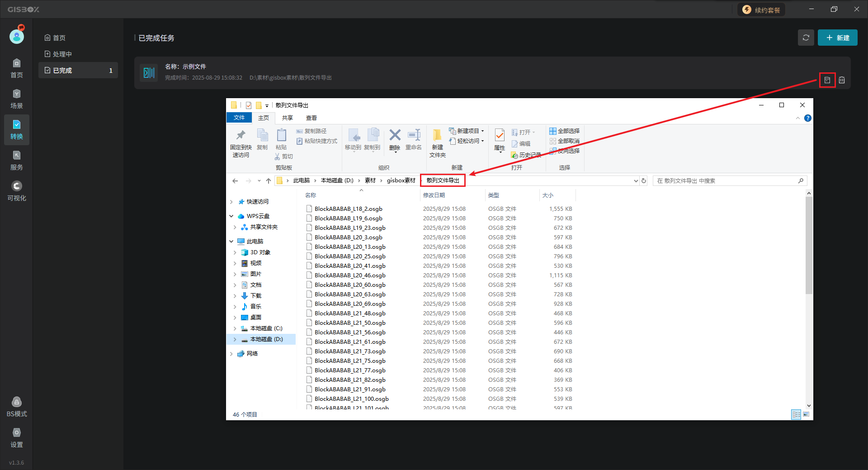Select the 转换 (Convert) sidebar icon
Viewport: 868px width, 470px height.
(x=17, y=130)
